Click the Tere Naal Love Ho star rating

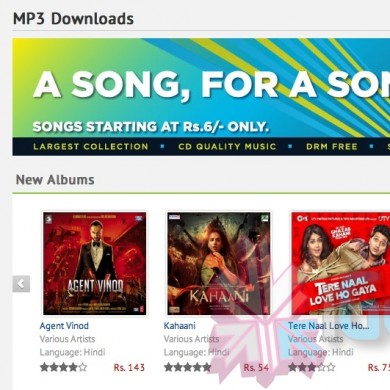click(x=312, y=367)
